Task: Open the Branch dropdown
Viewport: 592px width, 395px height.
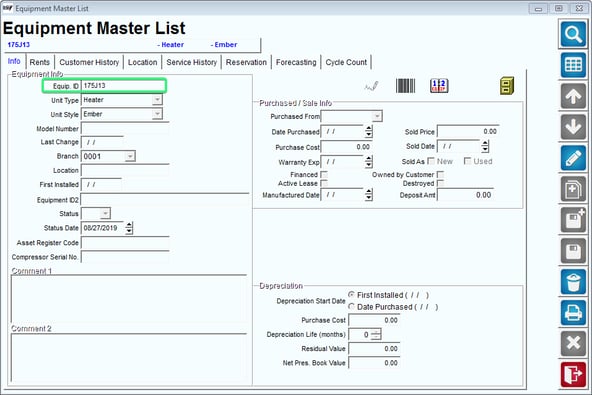Action: 130,156
